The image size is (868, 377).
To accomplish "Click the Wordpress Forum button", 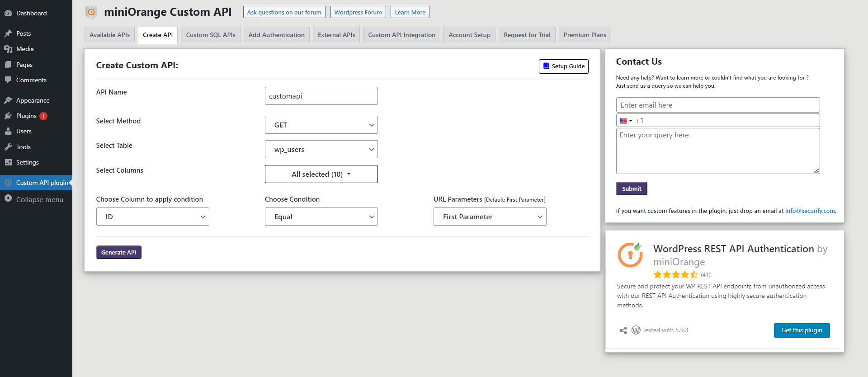I will click(x=358, y=12).
